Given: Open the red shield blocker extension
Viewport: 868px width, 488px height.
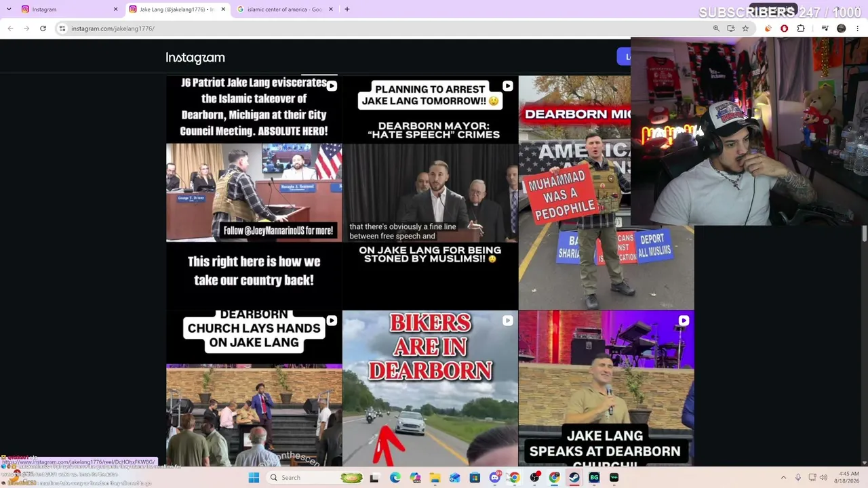Looking at the screenshot, I should 784,28.
